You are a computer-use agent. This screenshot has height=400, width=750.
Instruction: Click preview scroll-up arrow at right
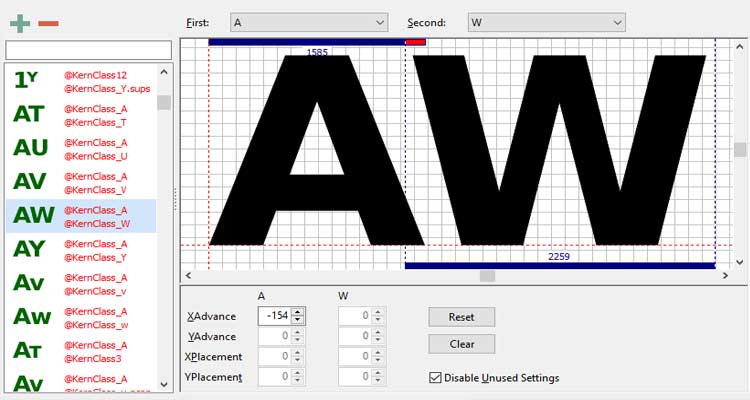[x=740, y=46]
